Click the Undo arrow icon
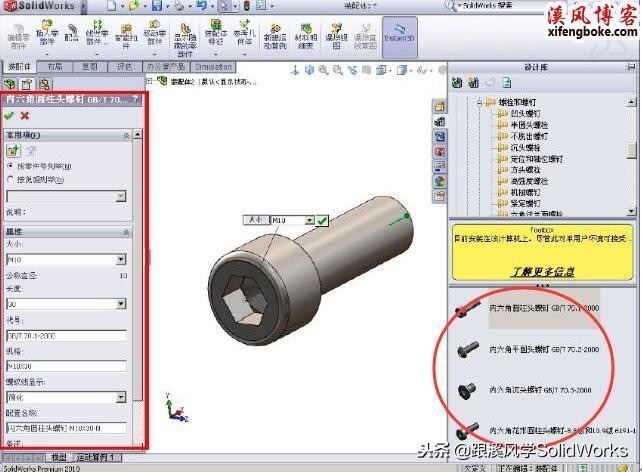This screenshot has height=472, width=642. tap(201, 6)
